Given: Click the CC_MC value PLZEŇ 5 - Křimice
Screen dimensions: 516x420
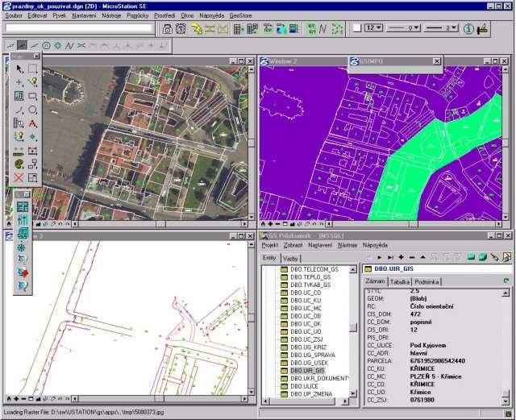Looking at the screenshot, I should (x=435, y=377).
